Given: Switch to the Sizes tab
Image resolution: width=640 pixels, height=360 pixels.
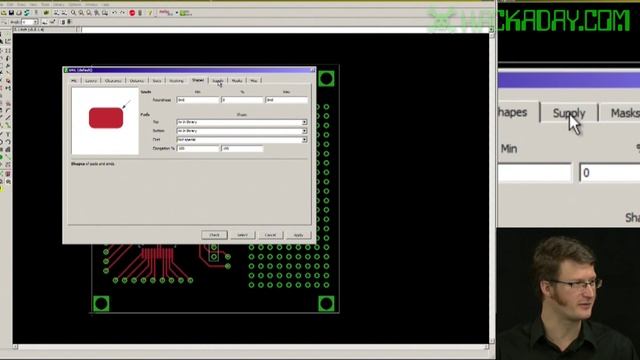Looking at the screenshot, I should click(x=157, y=81).
